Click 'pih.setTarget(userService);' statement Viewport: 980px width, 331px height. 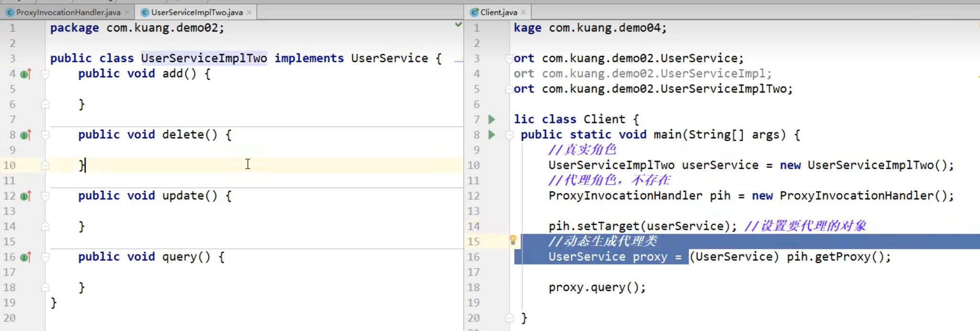coord(643,226)
